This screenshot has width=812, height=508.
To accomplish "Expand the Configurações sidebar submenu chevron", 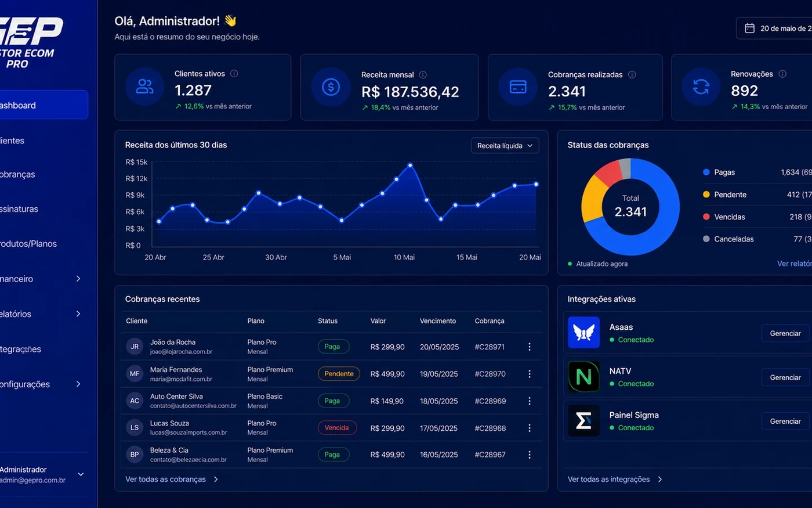I will [78, 384].
